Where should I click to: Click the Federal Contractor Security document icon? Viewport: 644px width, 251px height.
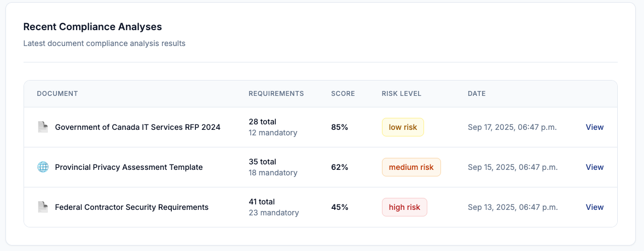pyautogui.click(x=43, y=207)
